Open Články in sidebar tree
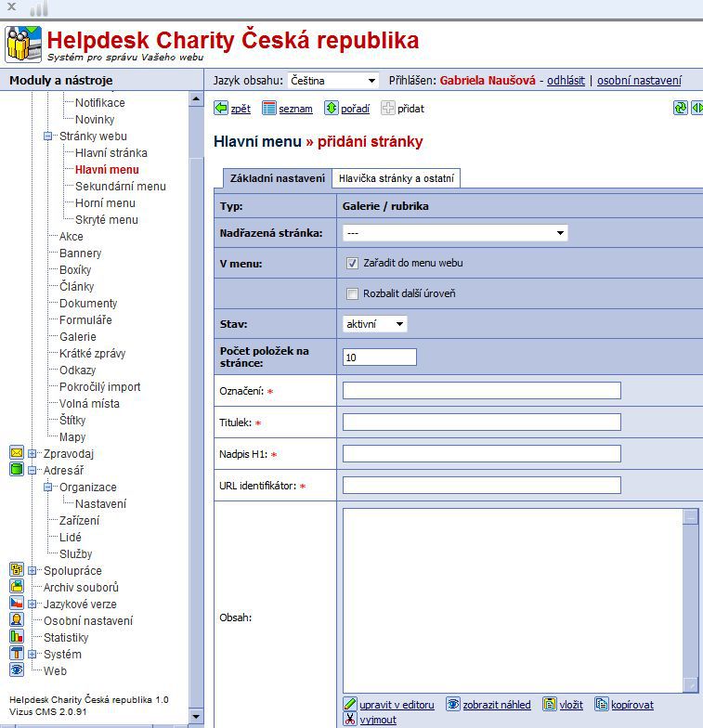The width and height of the screenshot is (703, 728). click(x=76, y=286)
